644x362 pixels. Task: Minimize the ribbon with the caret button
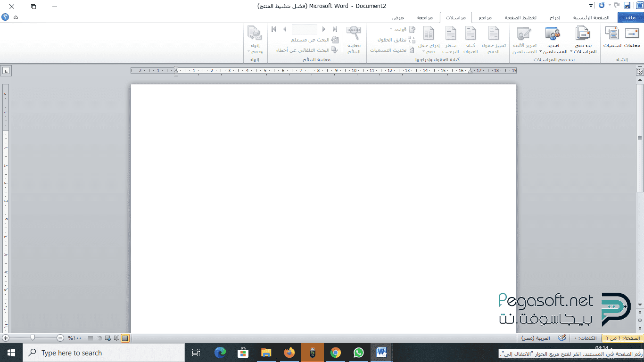tap(16, 17)
